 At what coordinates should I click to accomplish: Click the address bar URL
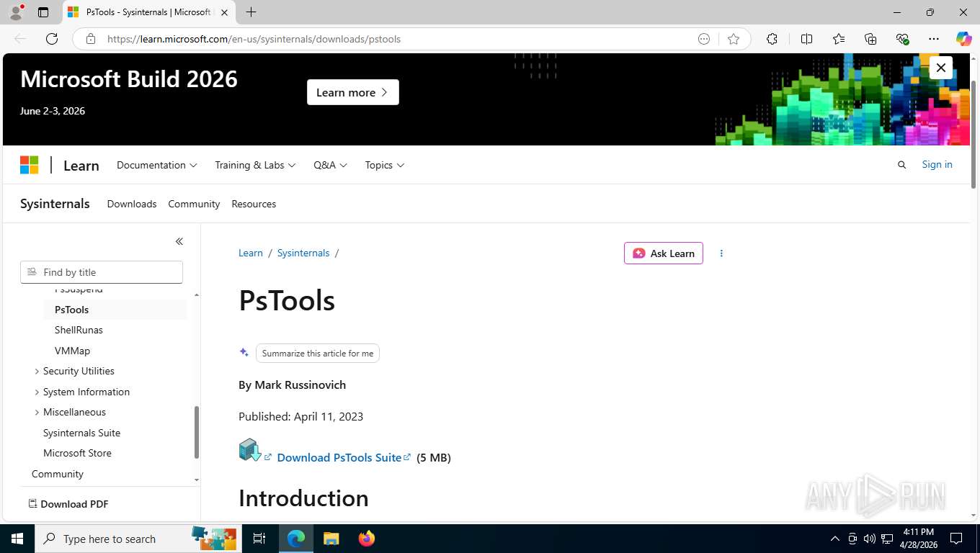(254, 39)
